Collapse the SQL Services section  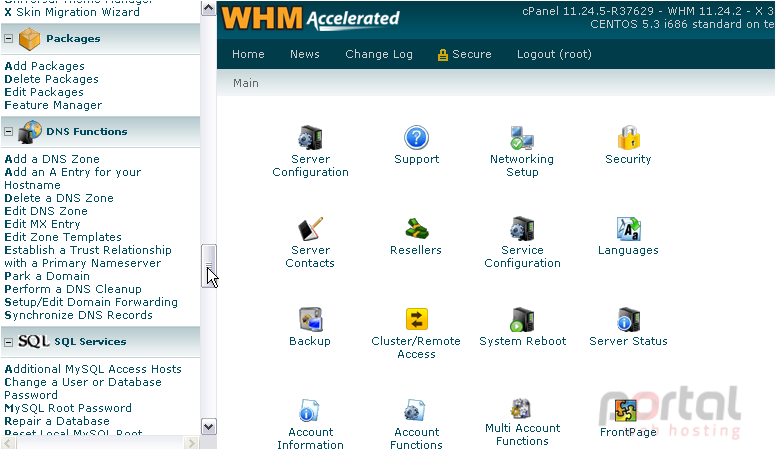[8, 342]
